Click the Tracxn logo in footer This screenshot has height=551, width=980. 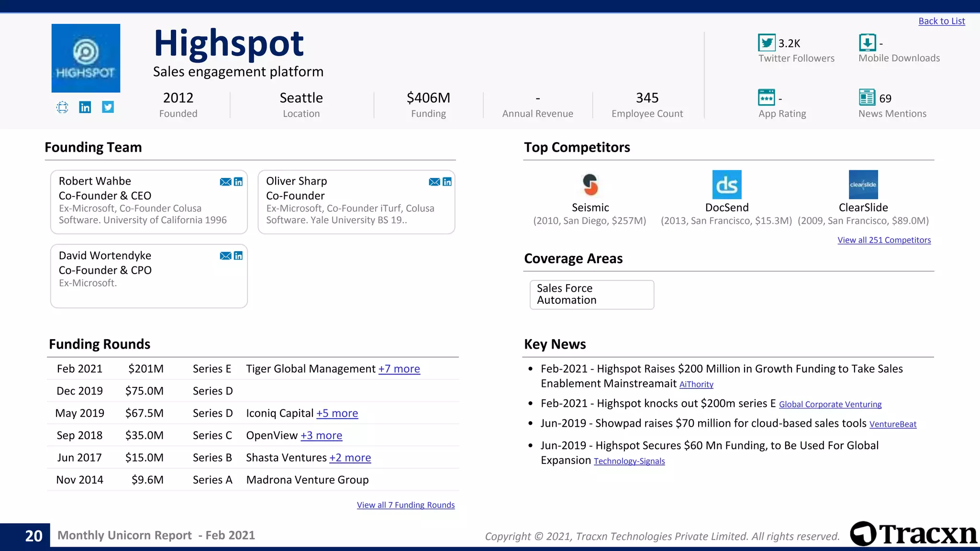(x=913, y=534)
